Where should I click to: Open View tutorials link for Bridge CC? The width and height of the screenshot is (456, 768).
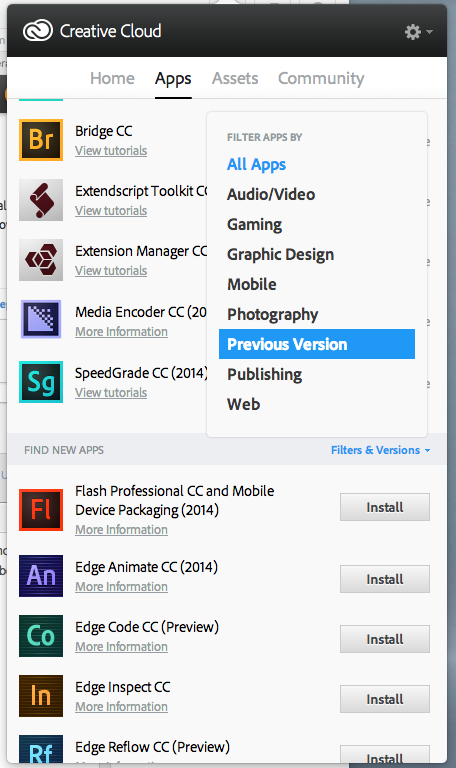111,151
